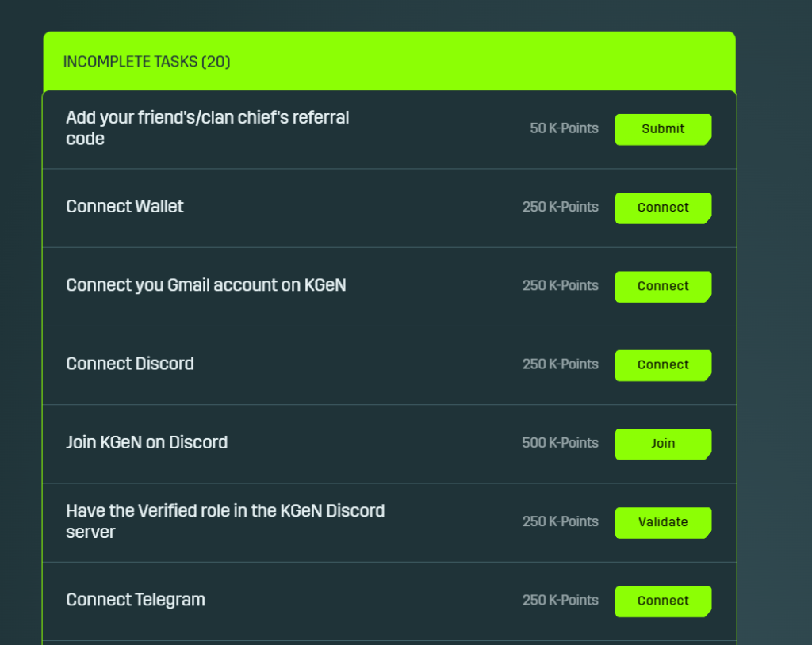The image size is (812, 645).
Task: Click the Incomplete Tasks (20) header
Action: click(x=147, y=62)
